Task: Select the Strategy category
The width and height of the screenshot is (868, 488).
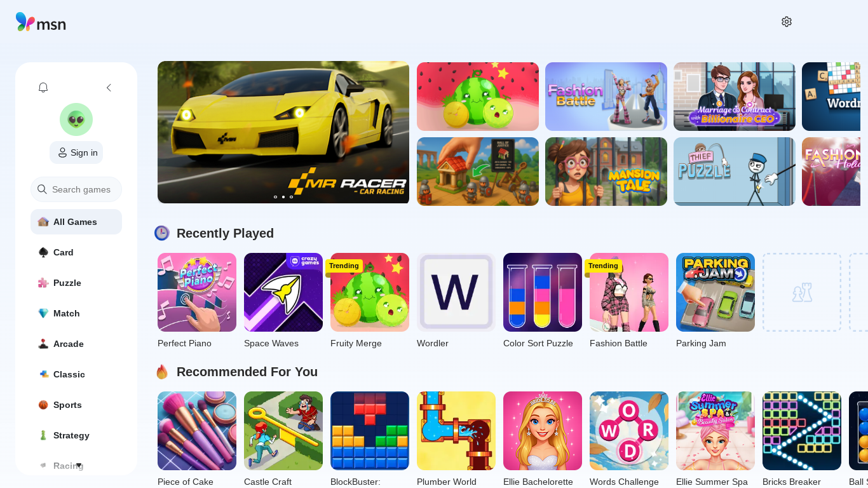Action: tap(76, 435)
